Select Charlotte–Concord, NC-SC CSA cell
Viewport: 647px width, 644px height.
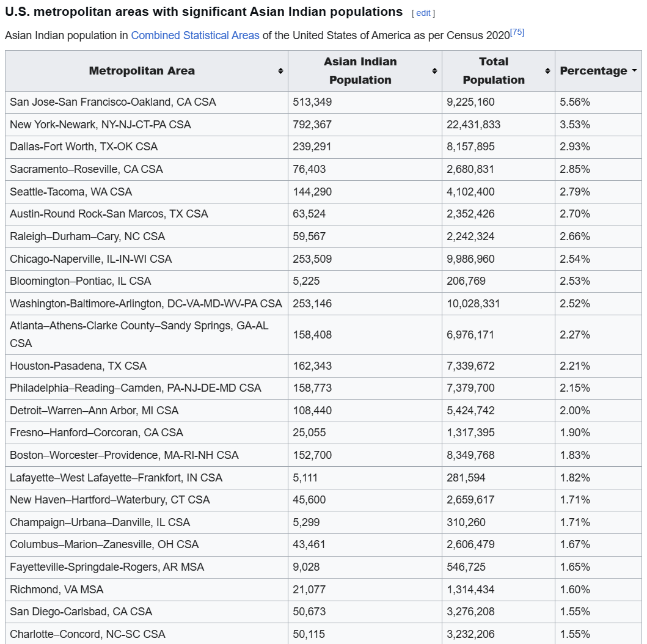point(147,634)
